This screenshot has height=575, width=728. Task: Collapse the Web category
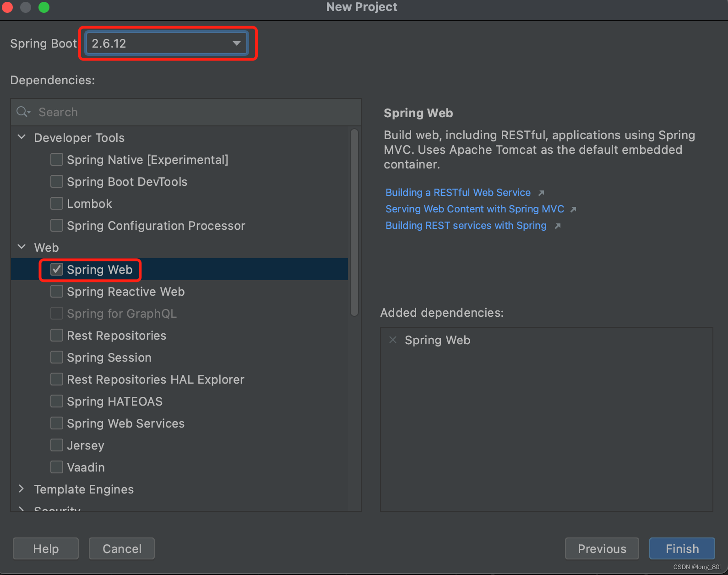point(22,247)
